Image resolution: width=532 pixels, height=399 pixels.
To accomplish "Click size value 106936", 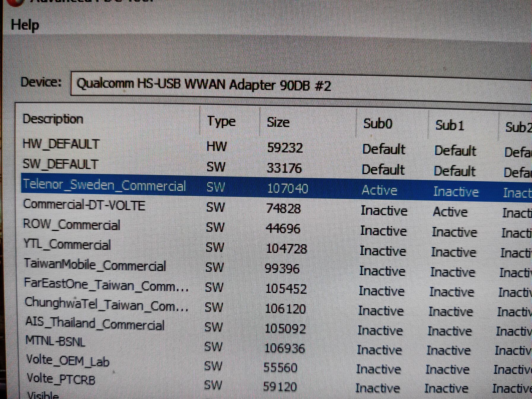I will tap(285, 348).
